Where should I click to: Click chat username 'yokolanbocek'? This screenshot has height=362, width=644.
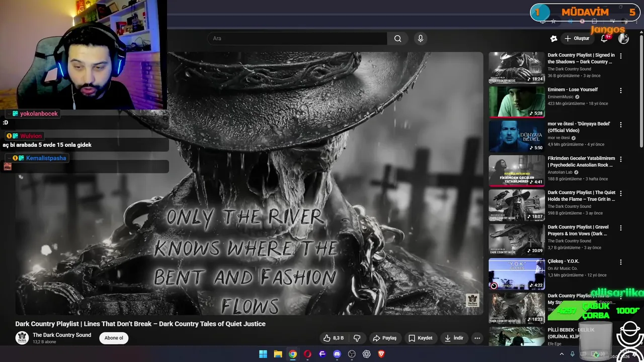[x=39, y=114]
